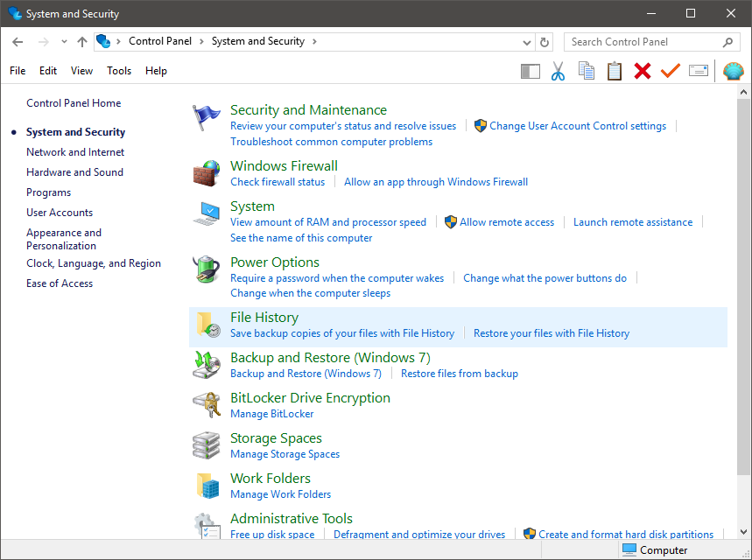Click the BitLocker lock and keys icon

coord(207,405)
